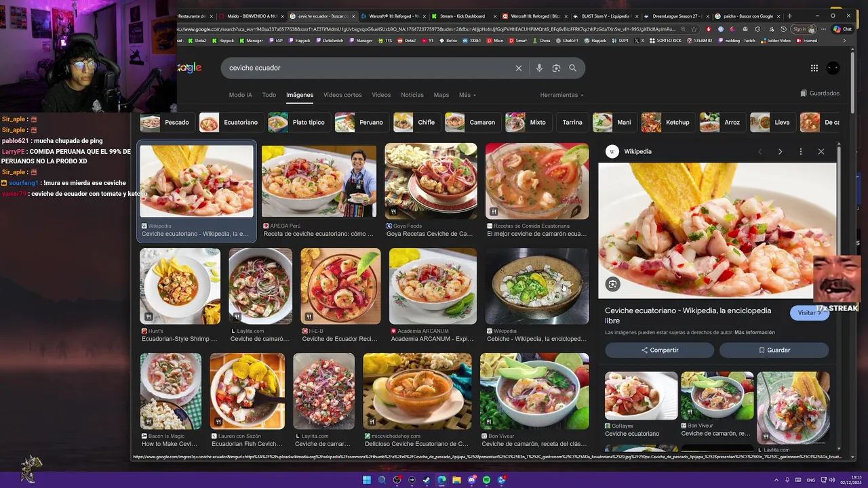Open the Google apps grid
Viewport: 868px width, 488px height.
(x=814, y=68)
